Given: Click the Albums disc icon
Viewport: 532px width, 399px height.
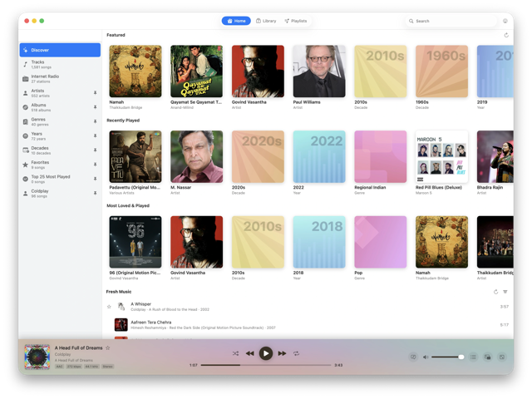Looking at the screenshot, I should coord(26,107).
